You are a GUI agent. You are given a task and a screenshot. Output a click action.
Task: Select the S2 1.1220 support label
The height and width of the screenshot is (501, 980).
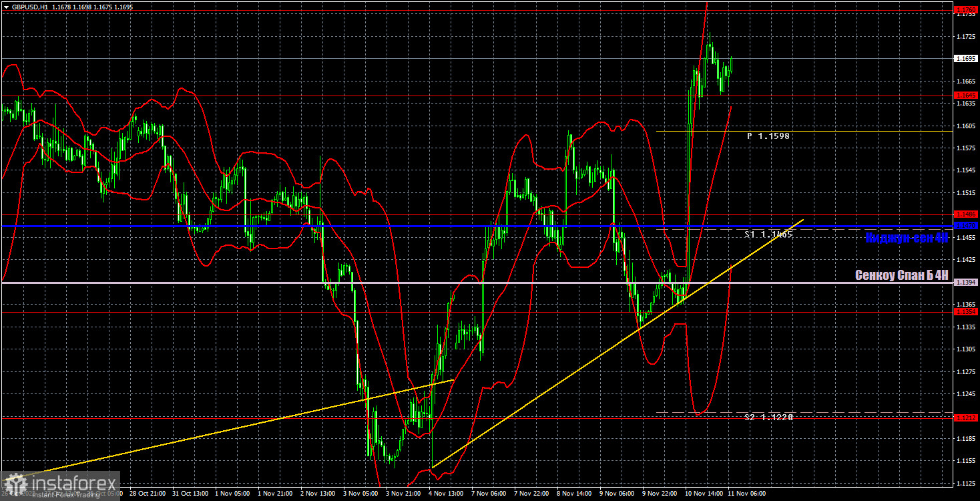[768, 417]
